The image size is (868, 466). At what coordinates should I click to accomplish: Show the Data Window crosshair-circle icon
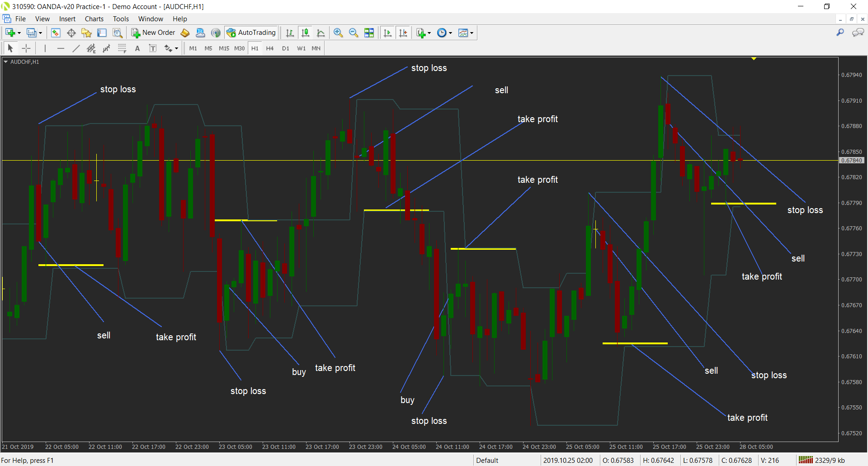click(x=71, y=33)
